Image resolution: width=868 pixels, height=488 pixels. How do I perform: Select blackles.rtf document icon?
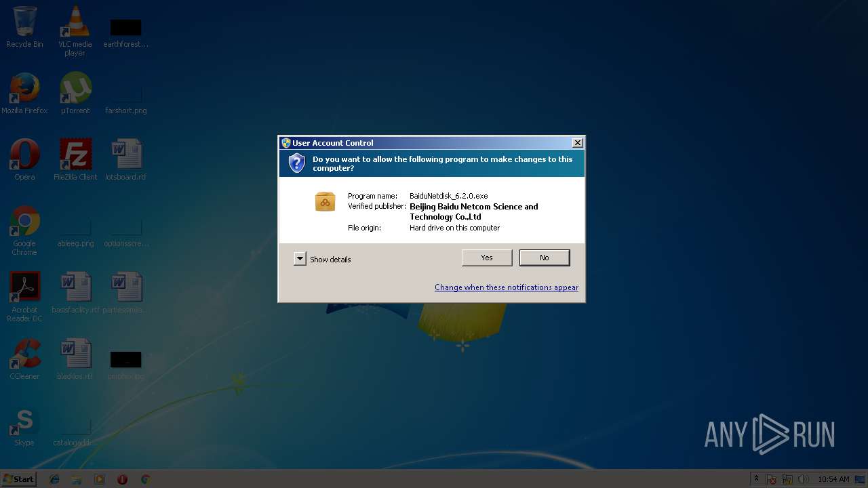pyautogui.click(x=75, y=359)
